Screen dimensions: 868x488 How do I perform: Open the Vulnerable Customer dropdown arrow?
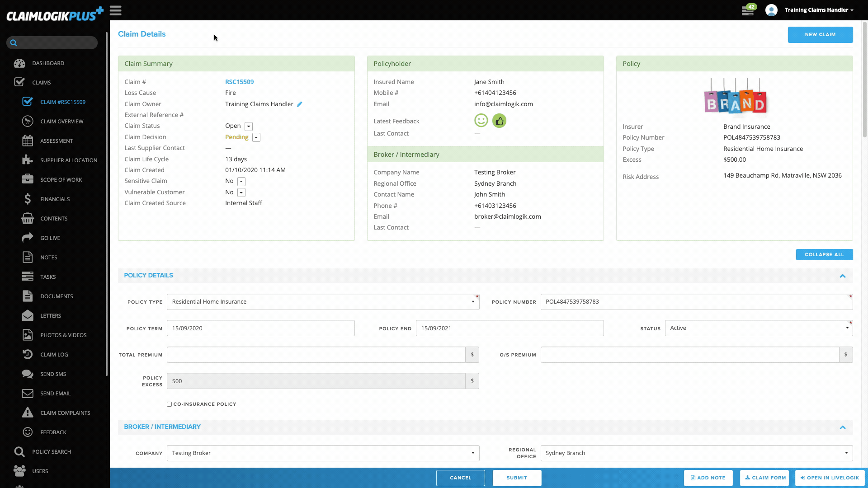pos(241,192)
